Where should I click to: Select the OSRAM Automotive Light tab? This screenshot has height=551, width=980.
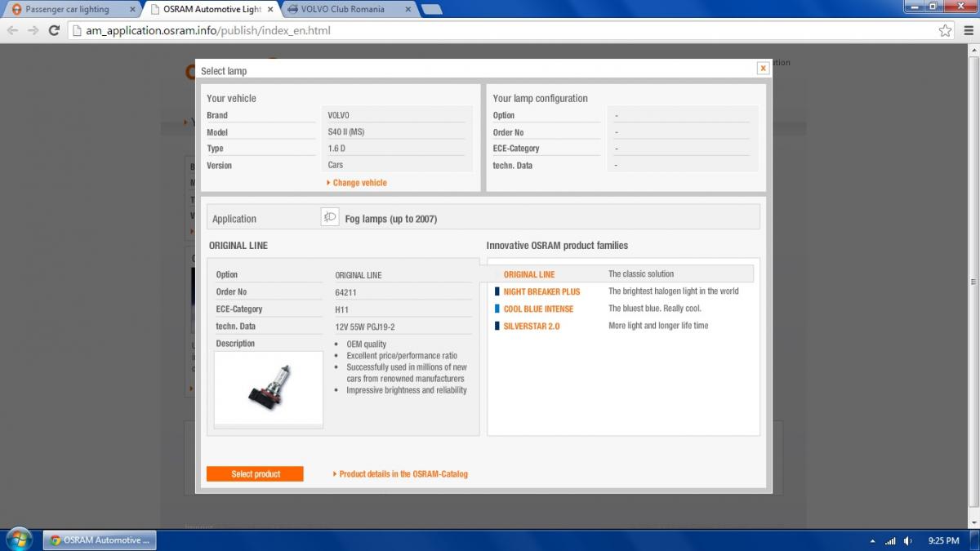[211, 10]
